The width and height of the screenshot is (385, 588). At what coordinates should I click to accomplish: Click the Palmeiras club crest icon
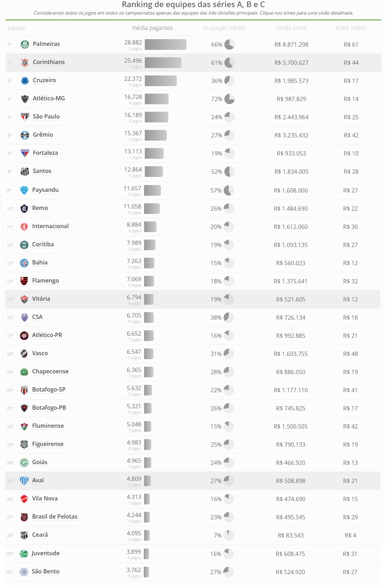point(25,44)
